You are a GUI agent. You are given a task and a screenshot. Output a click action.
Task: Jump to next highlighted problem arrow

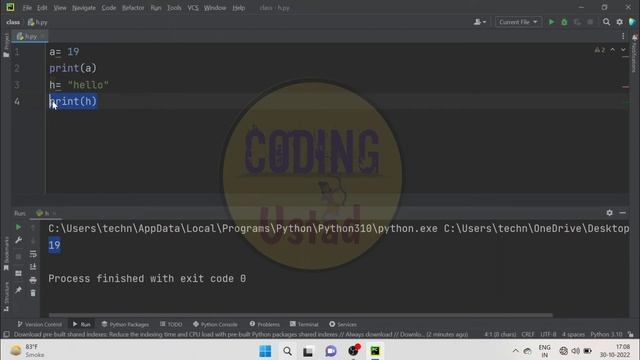tap(623, 50)
